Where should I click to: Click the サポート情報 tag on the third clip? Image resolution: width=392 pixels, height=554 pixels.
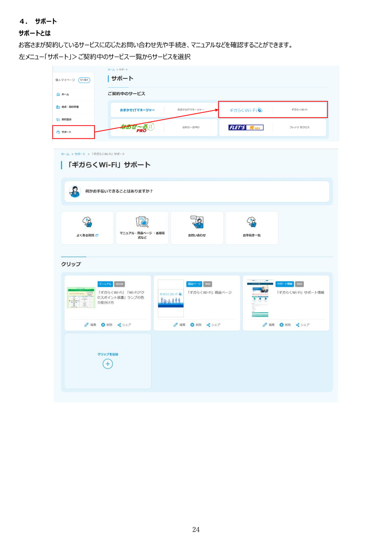point(285,284)
